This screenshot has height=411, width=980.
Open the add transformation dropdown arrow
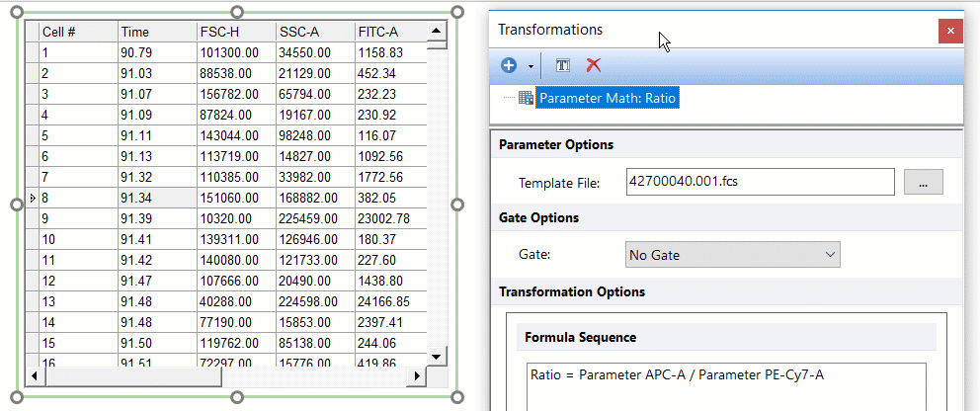tap(531, 66)
